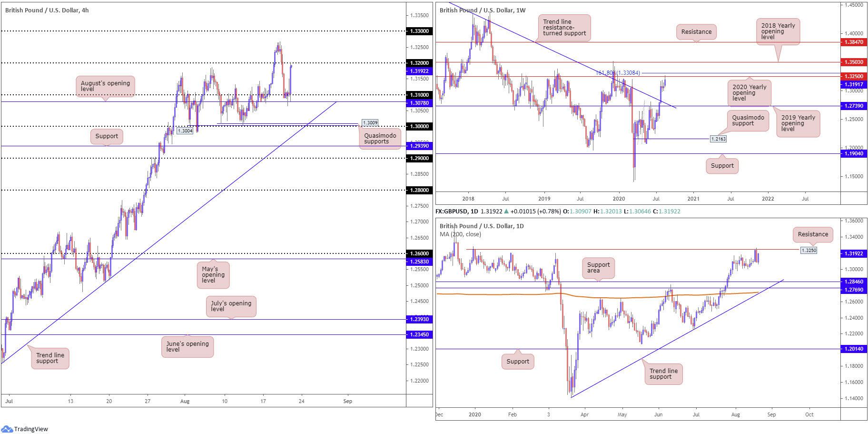Select the 1.32000 price tag
Image resolution: width=868 pixels, height=434 pixels.
(419, 63)
